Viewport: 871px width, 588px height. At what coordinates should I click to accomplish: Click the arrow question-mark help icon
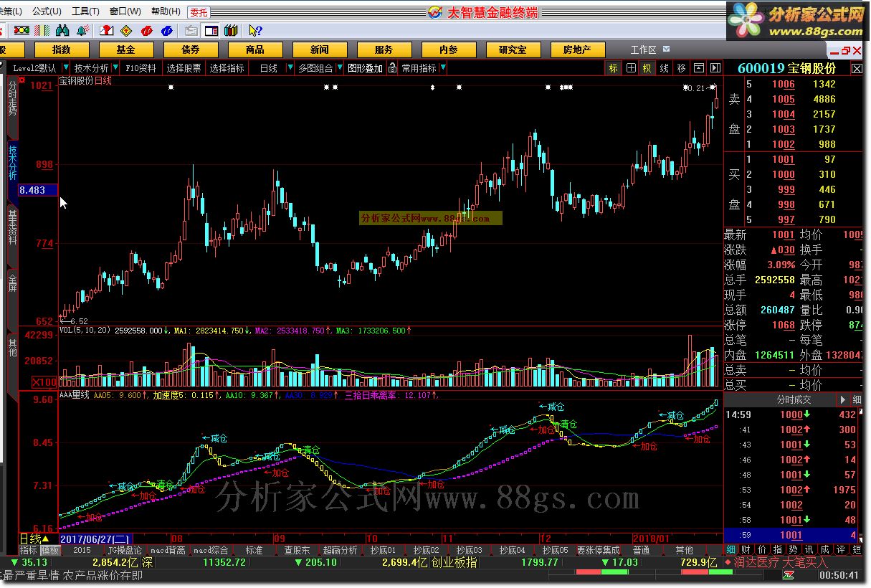(x=255, y=31)
